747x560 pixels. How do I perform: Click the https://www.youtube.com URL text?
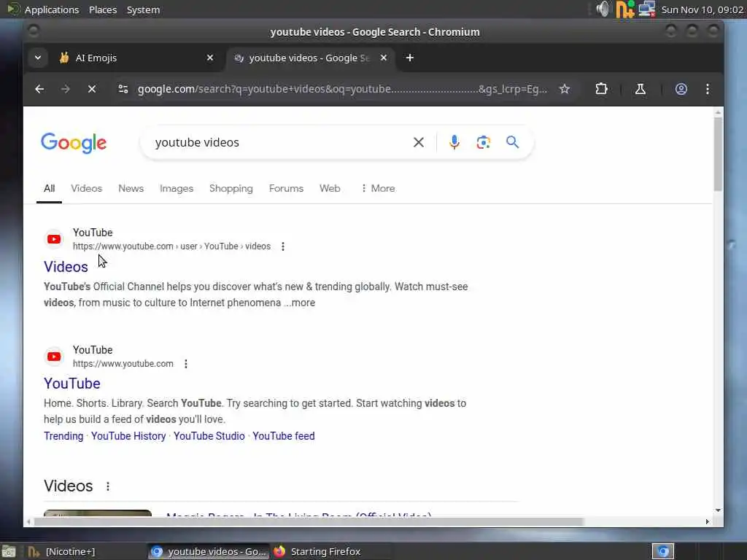pos(123,364)
